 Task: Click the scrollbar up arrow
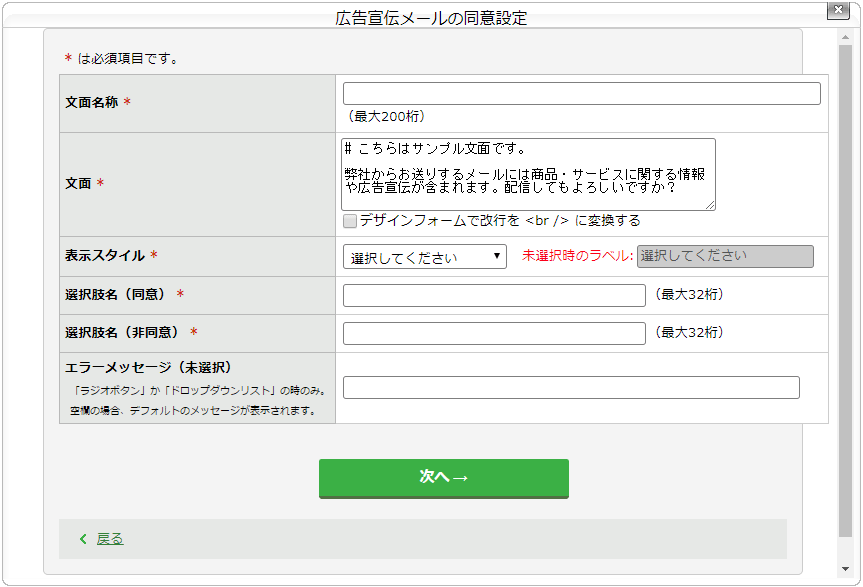[x=845, y=37]
